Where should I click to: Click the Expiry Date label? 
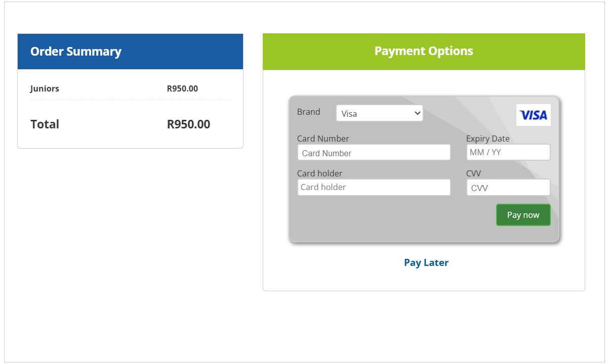pyautogui.click(x=487, y=139)
